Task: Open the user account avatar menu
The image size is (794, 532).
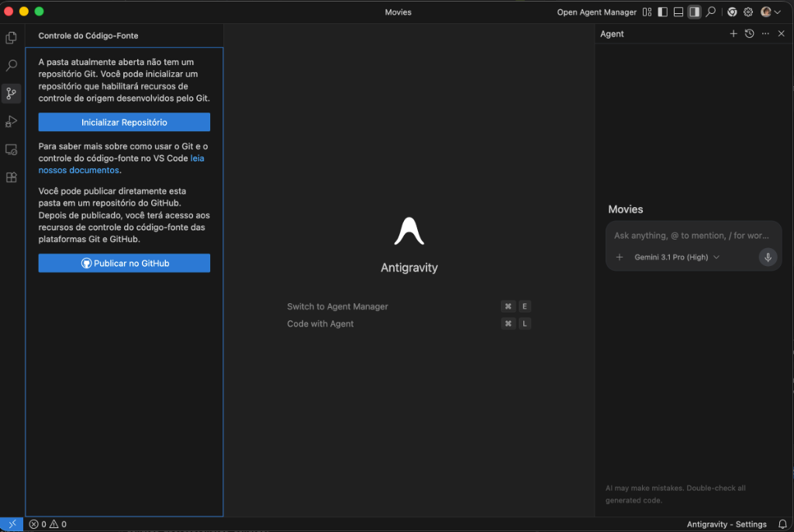Action: [x=771, y=12]
